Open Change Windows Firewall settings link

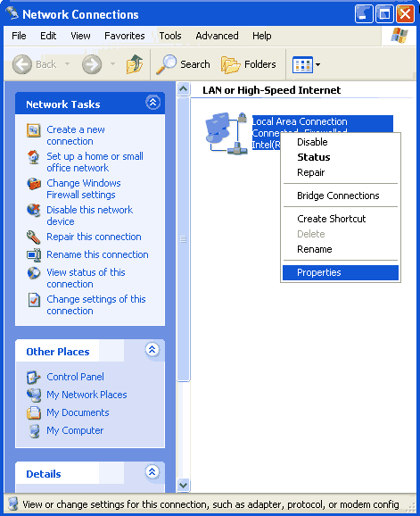(x=84, y=189)
